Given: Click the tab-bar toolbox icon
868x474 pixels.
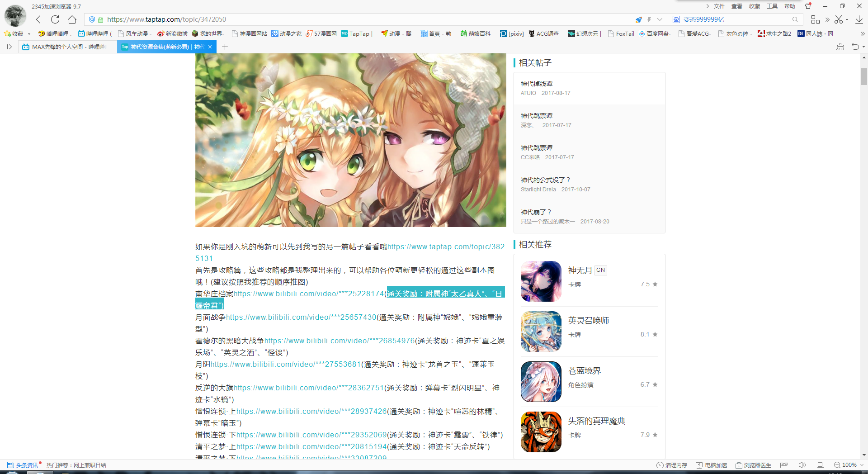Looking at the screenshot, I should [x=840, y=47].
